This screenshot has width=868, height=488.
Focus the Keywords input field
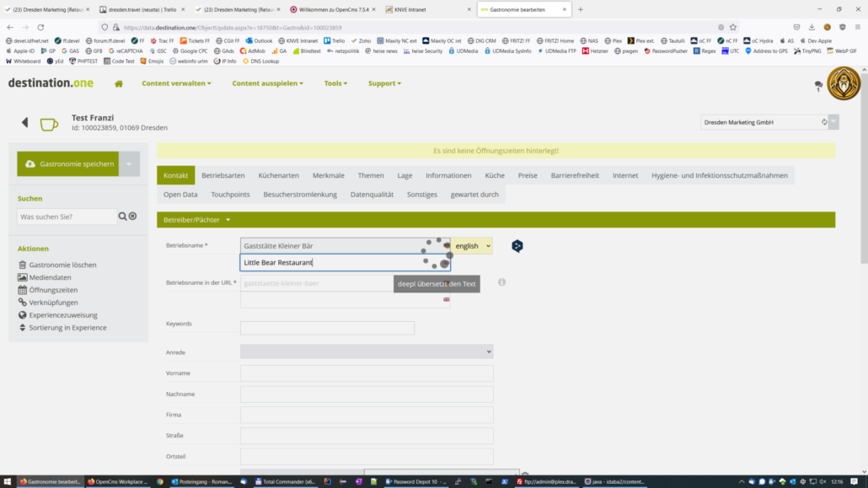(x=327, y=328)
